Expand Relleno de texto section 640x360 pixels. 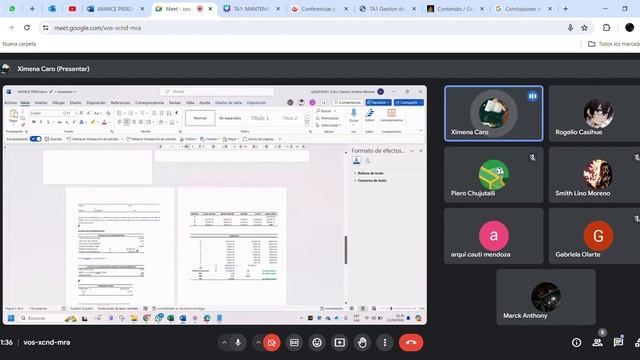coord(370,173)
